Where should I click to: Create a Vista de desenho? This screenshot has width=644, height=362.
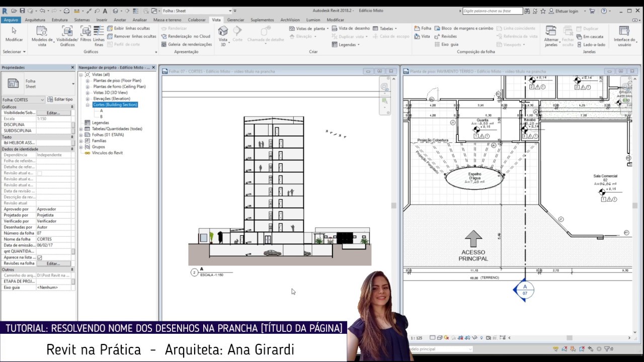[x=350, y=29]
